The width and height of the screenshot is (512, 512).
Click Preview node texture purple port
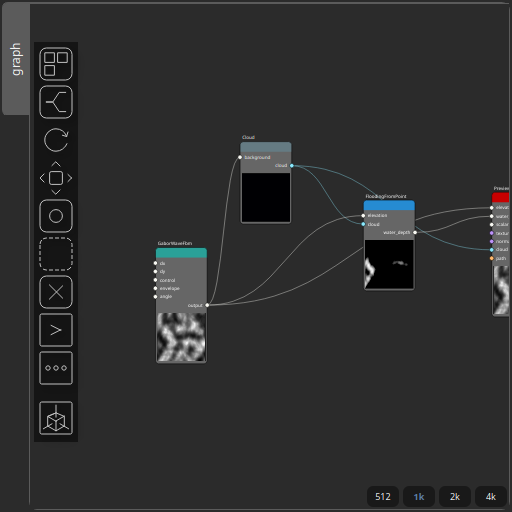click(492, 233)
